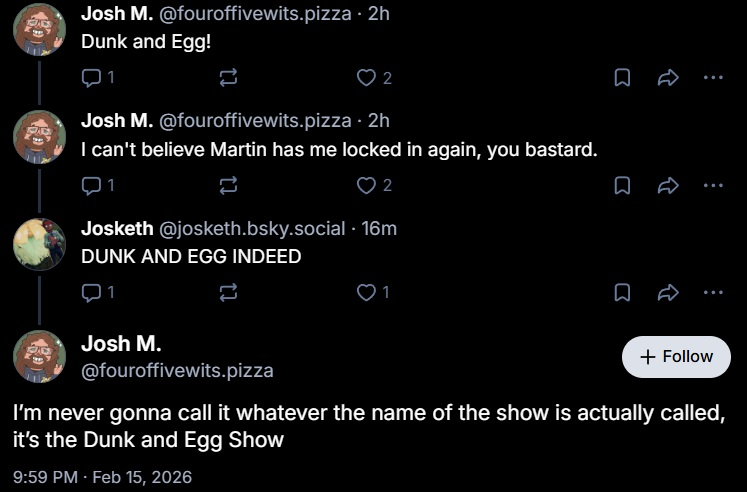Open more options on "Dunk and Egg!" post
The width and height of the screenshot is (747, 492).
[712, 78]
